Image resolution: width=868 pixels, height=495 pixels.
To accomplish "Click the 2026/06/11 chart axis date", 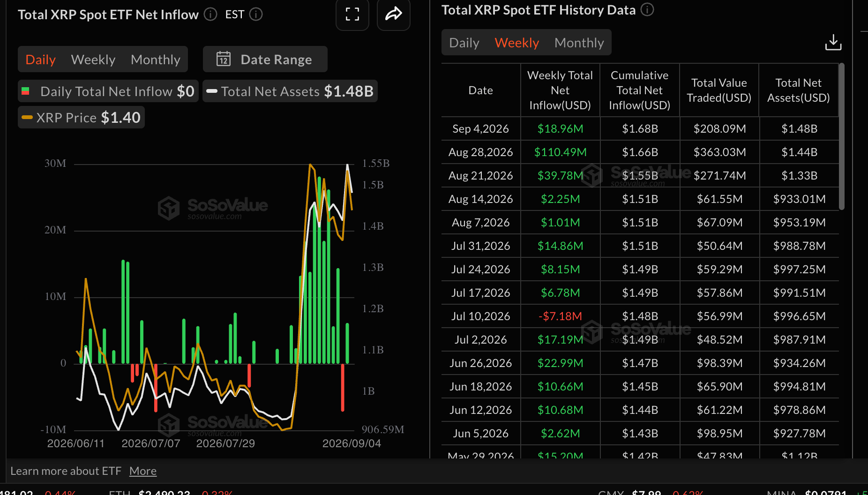I will (x=75, y=443).
